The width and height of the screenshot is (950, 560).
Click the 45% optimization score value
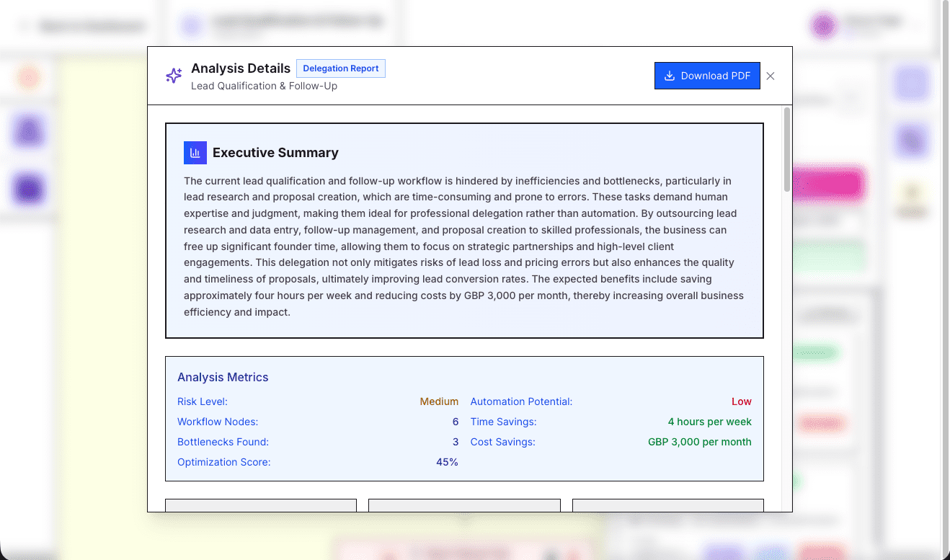click(447, 462)
